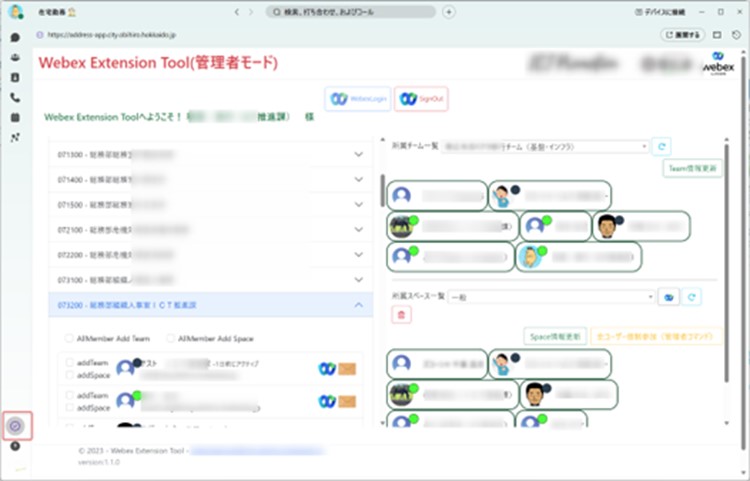Screen dimensions: 750x481
Task: Click the left panel's vertical scrollbar thumb
Action: click(x=382, y=191)
